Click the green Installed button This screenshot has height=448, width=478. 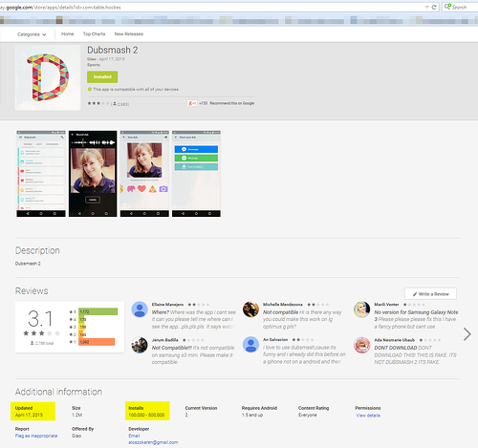(x=102, y=77)
